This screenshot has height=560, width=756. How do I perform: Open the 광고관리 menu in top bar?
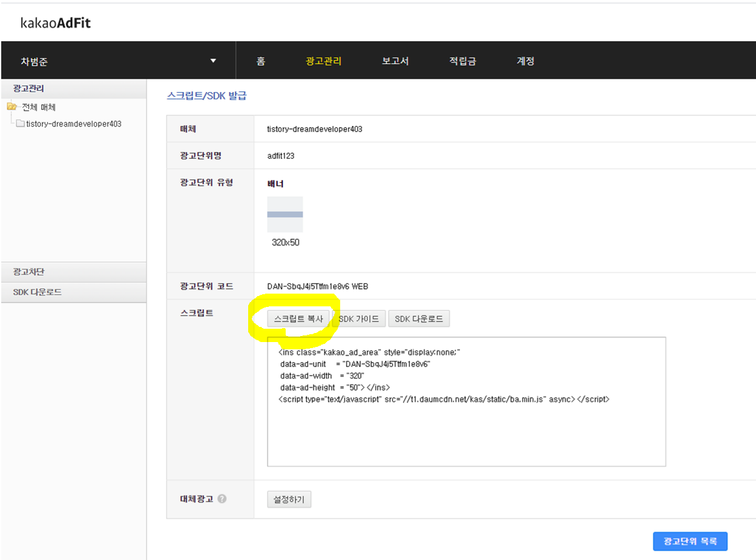(324, 61)
